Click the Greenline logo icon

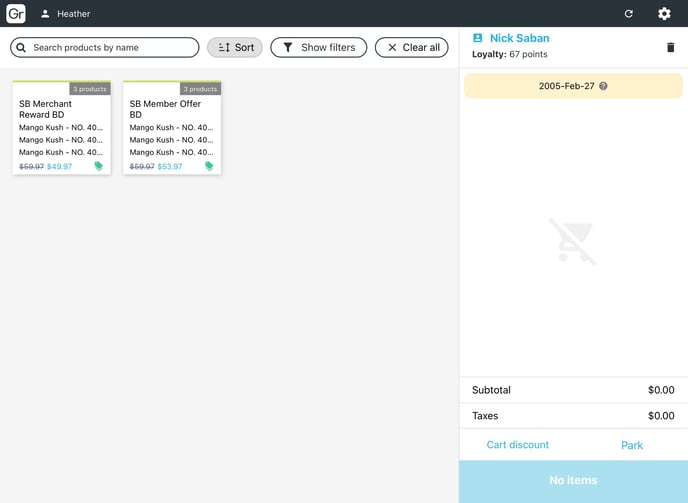click(16, 13)
